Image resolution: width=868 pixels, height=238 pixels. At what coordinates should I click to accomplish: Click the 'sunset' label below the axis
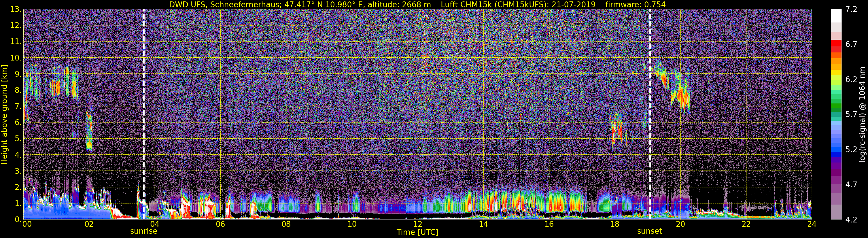pyautogui.click(x=650, y=231)
